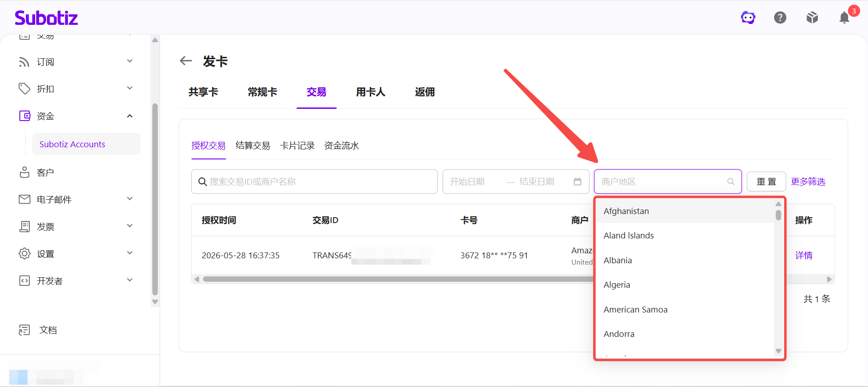868x387 pixels.
Task: Choose Andorra from region list
Action: point(685,334)
